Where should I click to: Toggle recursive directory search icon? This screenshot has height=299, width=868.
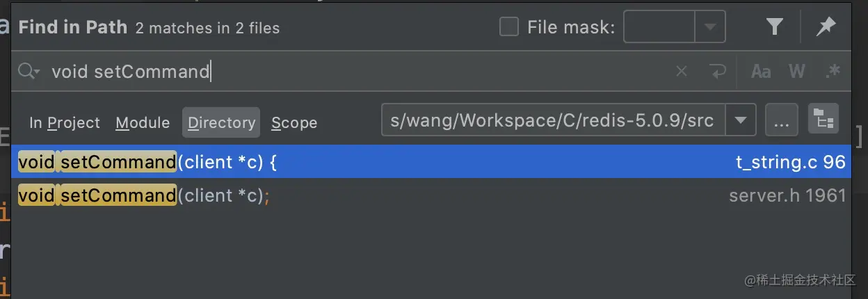point(823,120)
